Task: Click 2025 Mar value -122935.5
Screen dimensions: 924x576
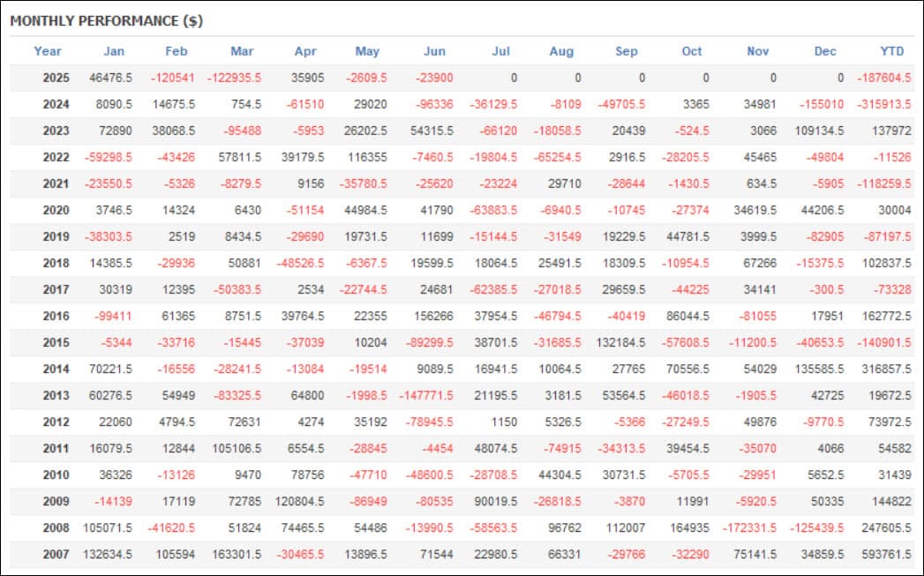Action: [234, 78]
